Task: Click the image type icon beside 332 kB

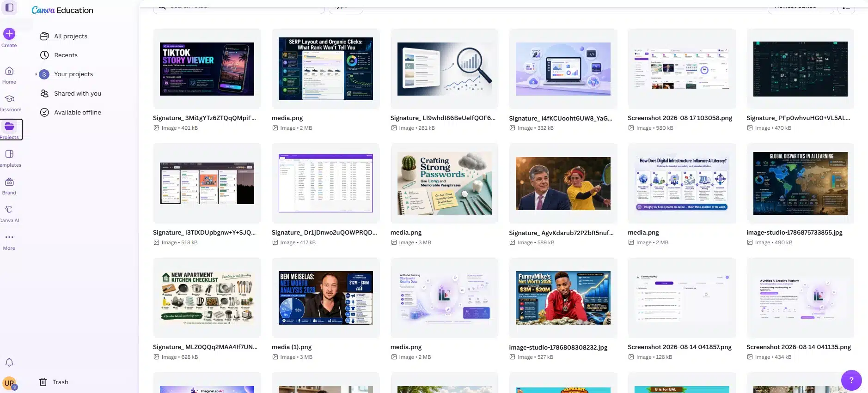Action: (x=512, y=128)
